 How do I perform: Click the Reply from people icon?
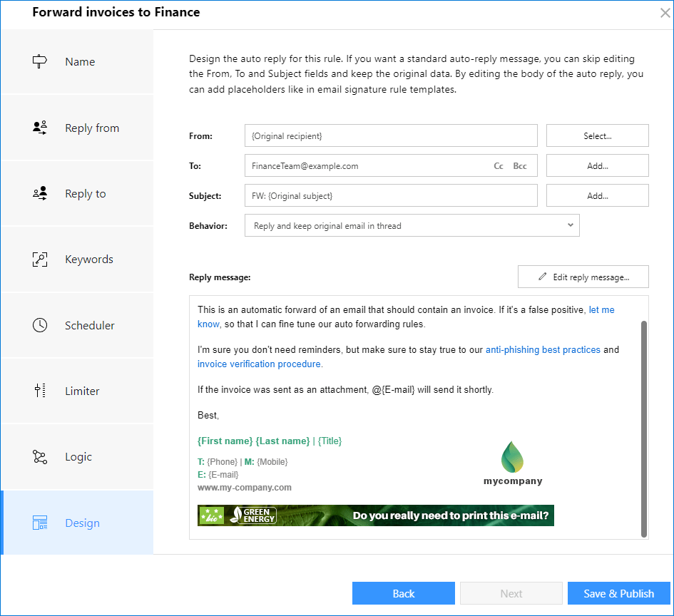40,127
